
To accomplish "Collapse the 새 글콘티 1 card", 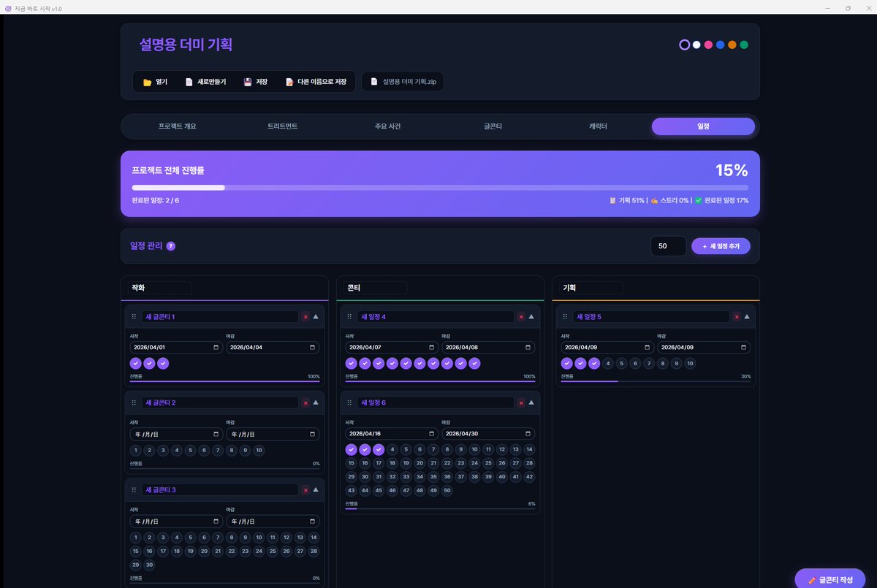I will tap(316, 317).
